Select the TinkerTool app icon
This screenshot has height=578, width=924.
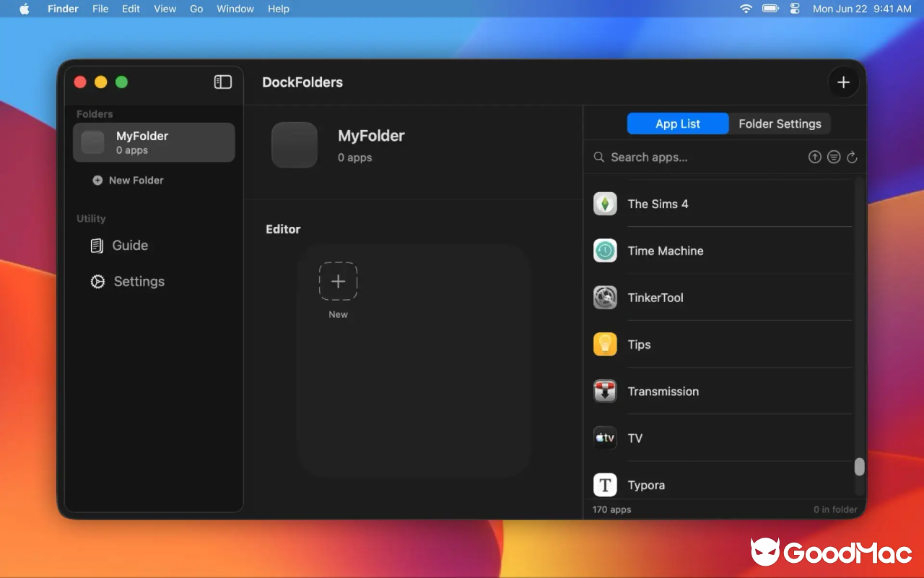[605, 298]
